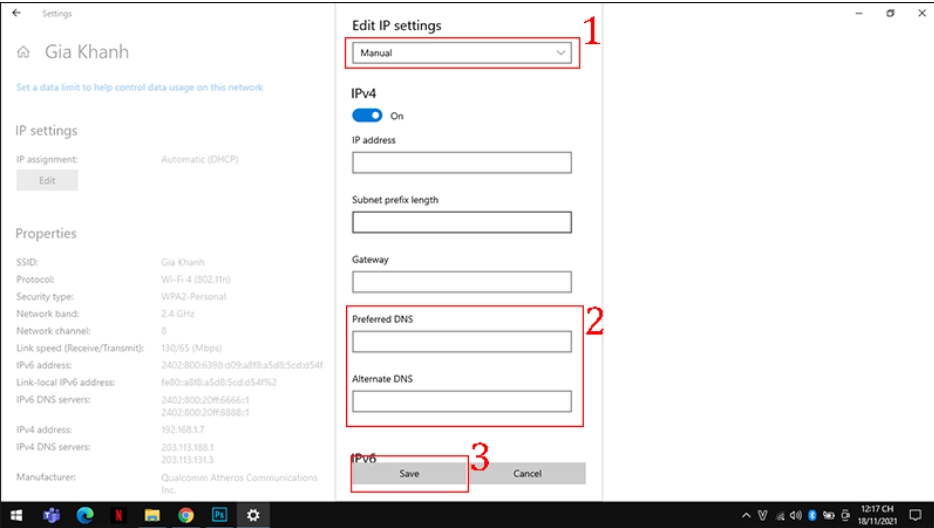934x528 pixels.
Task: Open the Manual IP settings dropdown
Action: (462, 52)
